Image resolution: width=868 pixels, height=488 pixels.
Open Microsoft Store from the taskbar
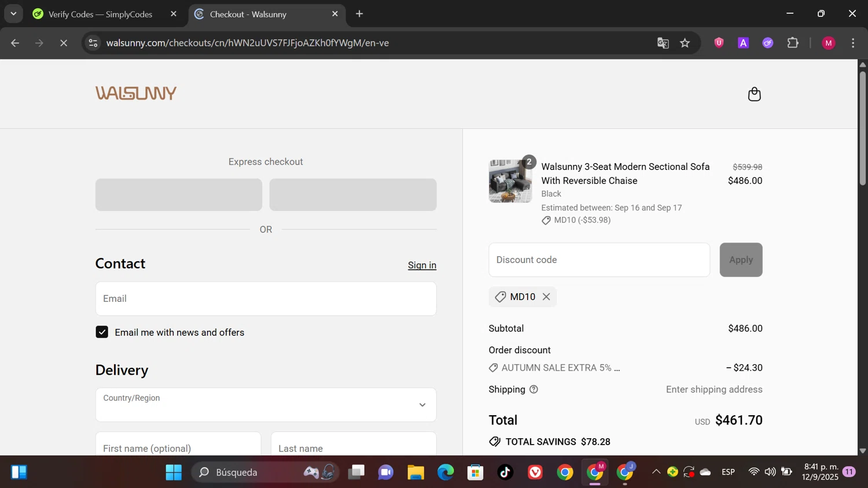[476, 472]
